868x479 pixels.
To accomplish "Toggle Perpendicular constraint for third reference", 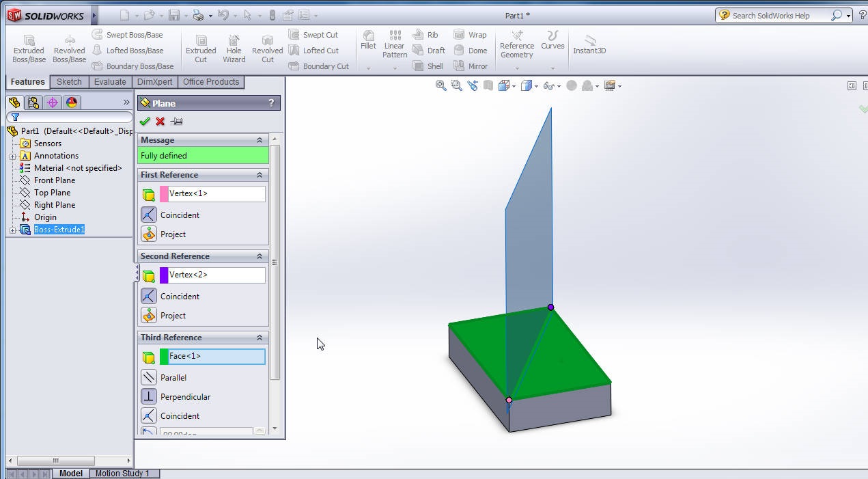I will 149,397.
